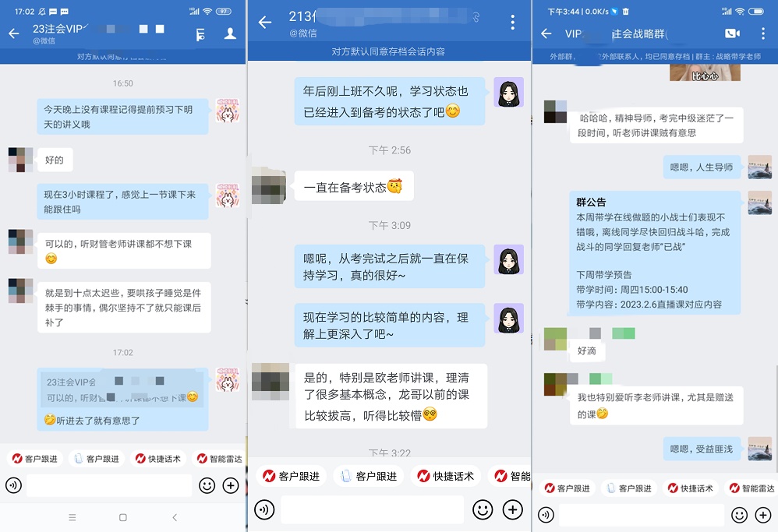Focus the message input field in the middle chat
This screenshot has width=778, height=532.
(x=372, y=509)
